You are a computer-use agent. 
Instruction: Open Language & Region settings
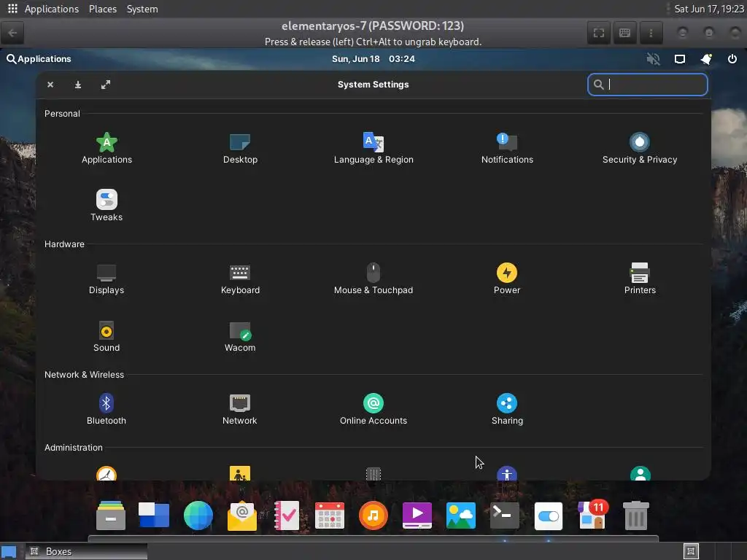[x=373, y=149]
